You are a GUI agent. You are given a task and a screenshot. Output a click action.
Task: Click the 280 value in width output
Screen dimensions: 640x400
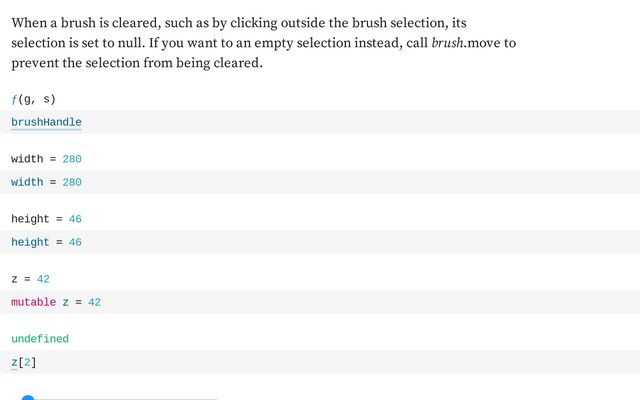click(x=72, y=159)
